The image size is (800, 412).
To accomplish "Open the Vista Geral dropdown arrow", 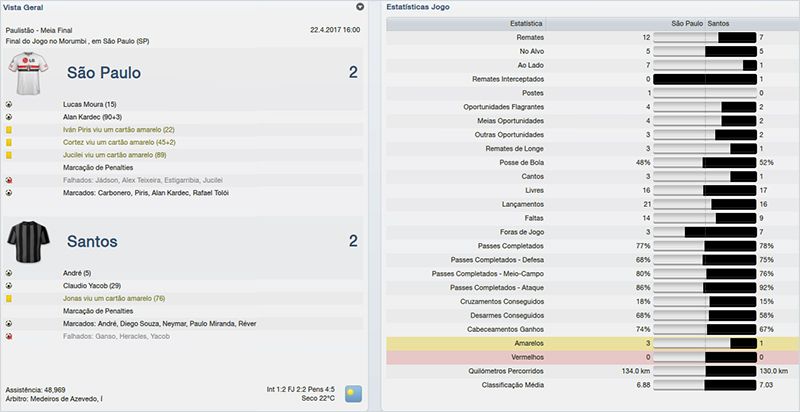I will click(x=360, y=7).
